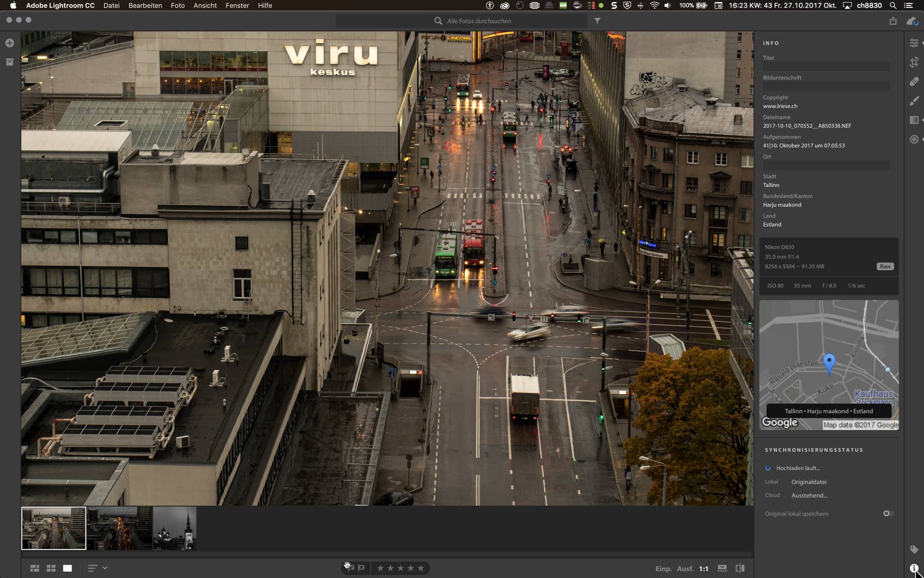The image size is (924, 578).
Task: Click the Bildunterschrift input field
Action: [826, 86]
